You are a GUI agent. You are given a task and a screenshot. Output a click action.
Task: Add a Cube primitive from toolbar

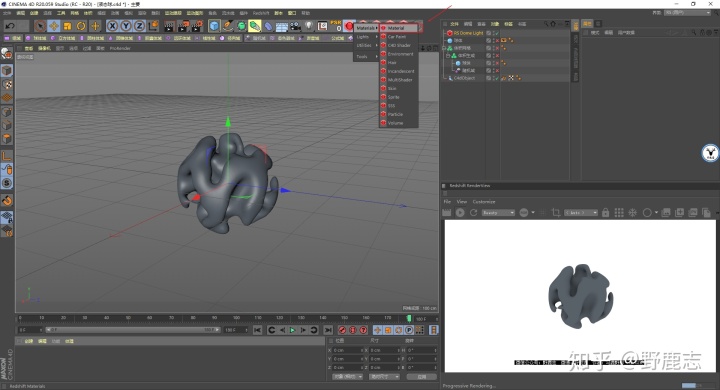tap(214, 26)
